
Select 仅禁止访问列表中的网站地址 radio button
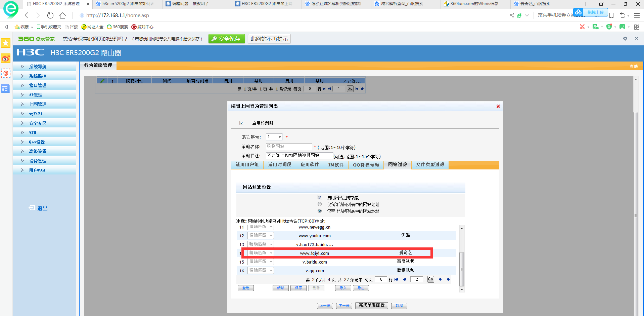click(x=320, y=211)
